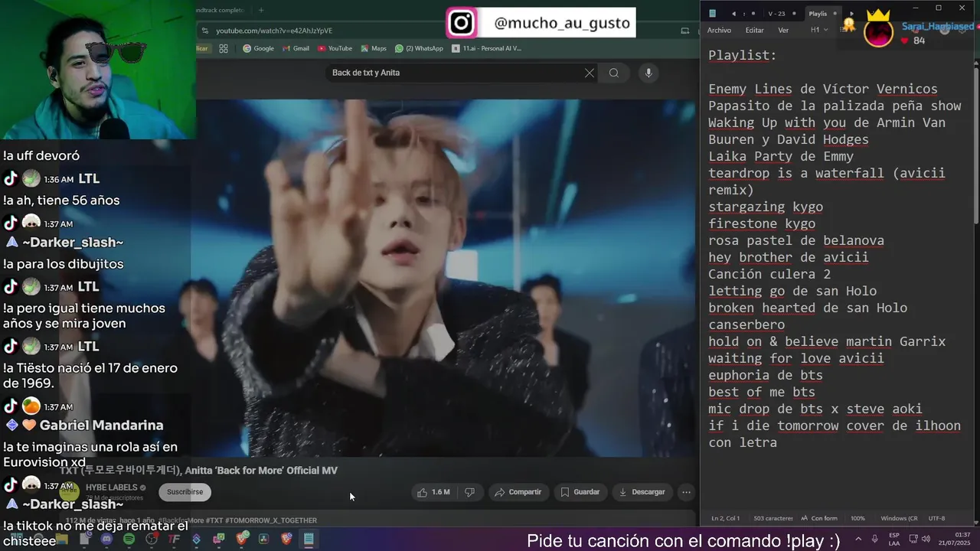Click the line 'Canción culera 2'

pos(769,274)
